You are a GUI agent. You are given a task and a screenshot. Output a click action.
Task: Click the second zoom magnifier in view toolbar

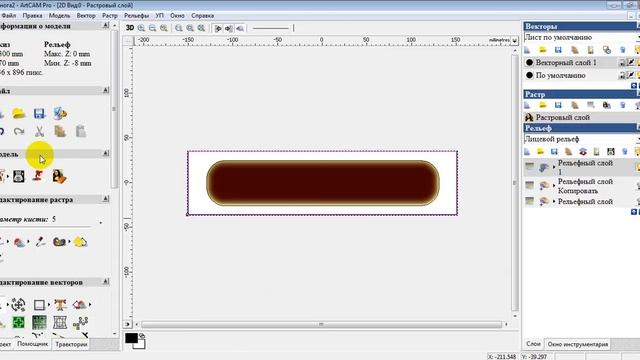point(152,28)
